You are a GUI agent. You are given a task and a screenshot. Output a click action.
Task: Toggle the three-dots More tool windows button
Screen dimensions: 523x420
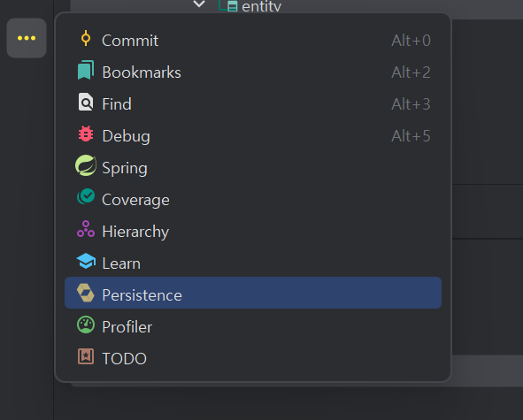pyautogui.click(x=27, y=38)
